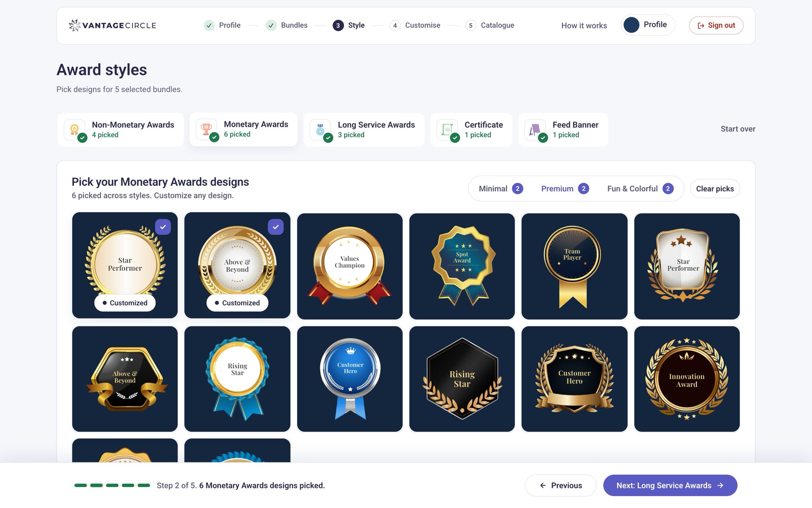Select the Feed Banner bundle tab
812x508 pixels.
(563, 130)
